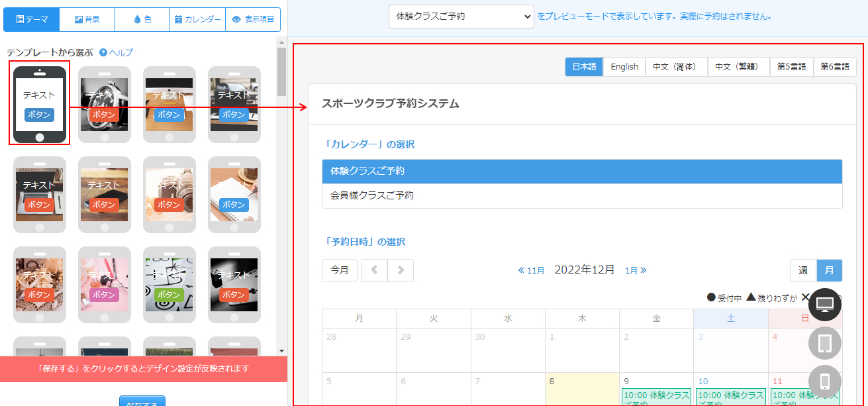The image size is (868, 406).
Task: Toggle calendar to 週 (week) view
Action: coord(803,270)
